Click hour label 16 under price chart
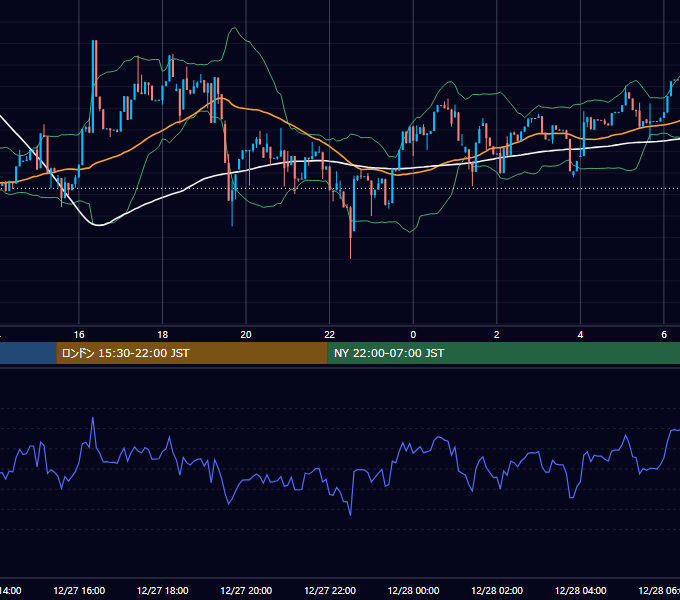680x600 pixels. tap(79, 335)
